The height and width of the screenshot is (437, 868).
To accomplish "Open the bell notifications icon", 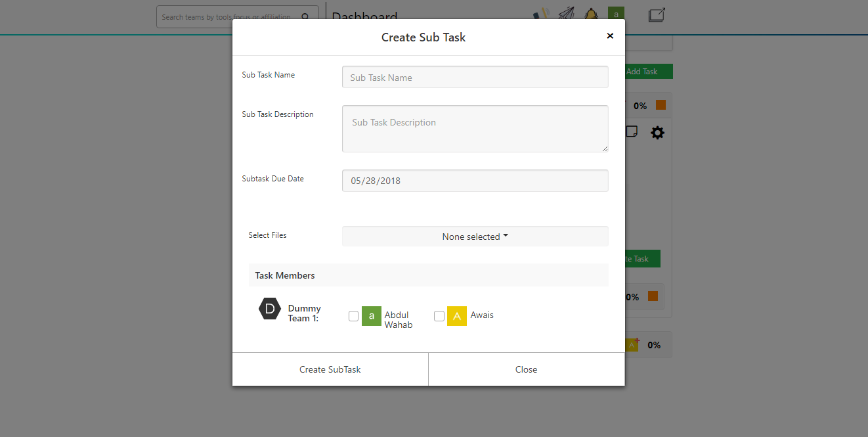I will tap(591, 14).
